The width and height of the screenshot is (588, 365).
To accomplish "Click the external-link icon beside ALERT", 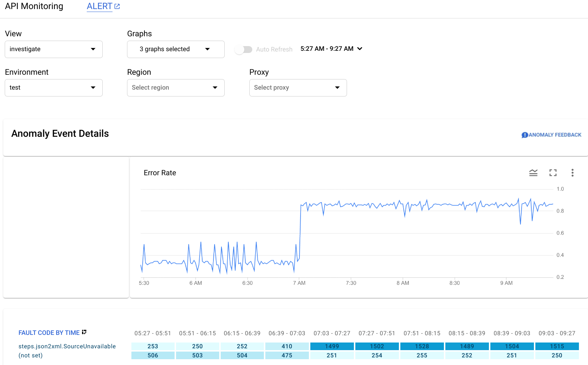I will click(117, 5).
